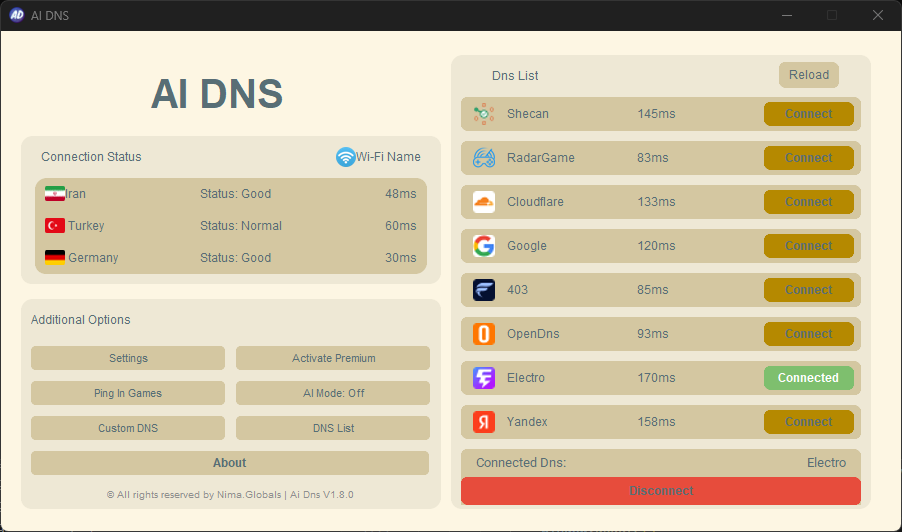Viewport: 902px width, 532px height.
Task: Click Germany 30ms ping value
Action: tap(400, 258)
